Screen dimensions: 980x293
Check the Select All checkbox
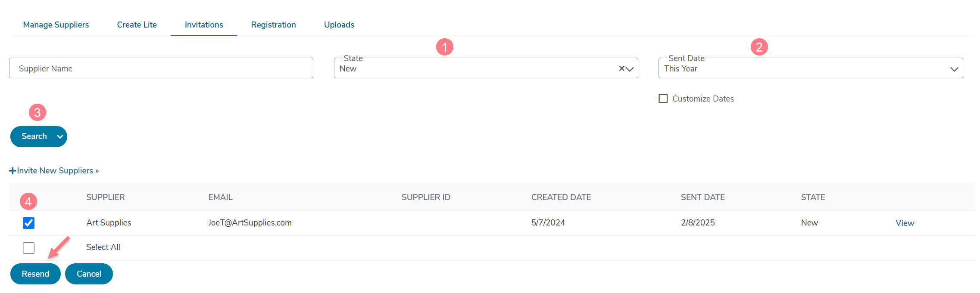pos(28,248)
